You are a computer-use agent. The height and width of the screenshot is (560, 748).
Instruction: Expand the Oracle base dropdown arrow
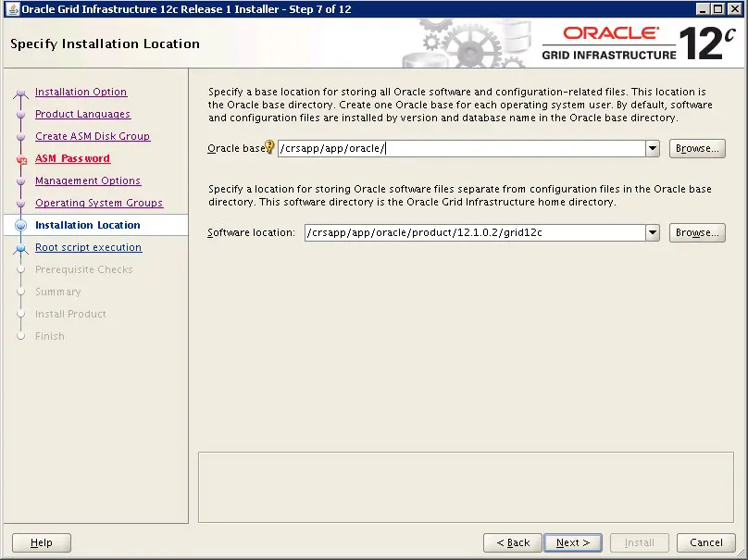tap(653, 148)
